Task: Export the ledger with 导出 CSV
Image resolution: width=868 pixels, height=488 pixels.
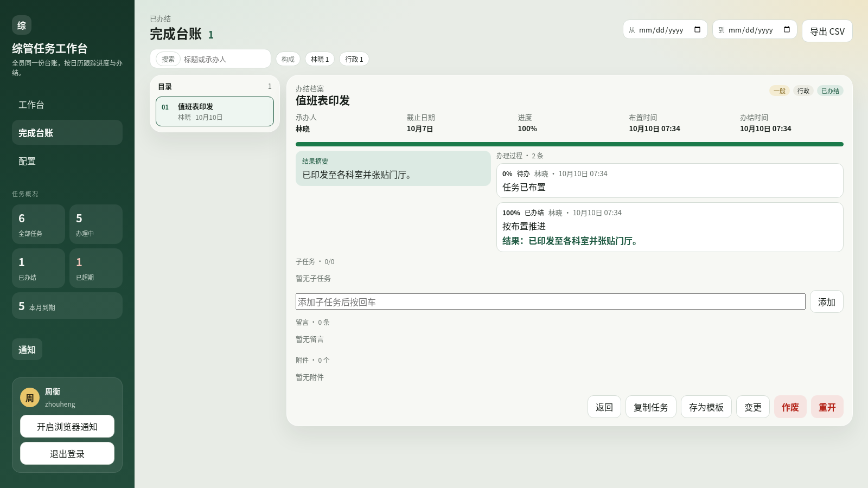Action: pyautogui.click(x=827, y=31)
